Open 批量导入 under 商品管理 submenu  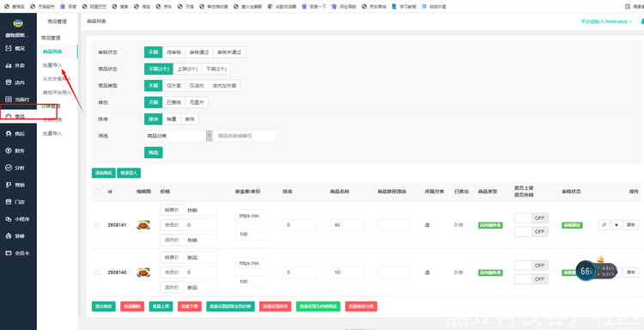52,65
